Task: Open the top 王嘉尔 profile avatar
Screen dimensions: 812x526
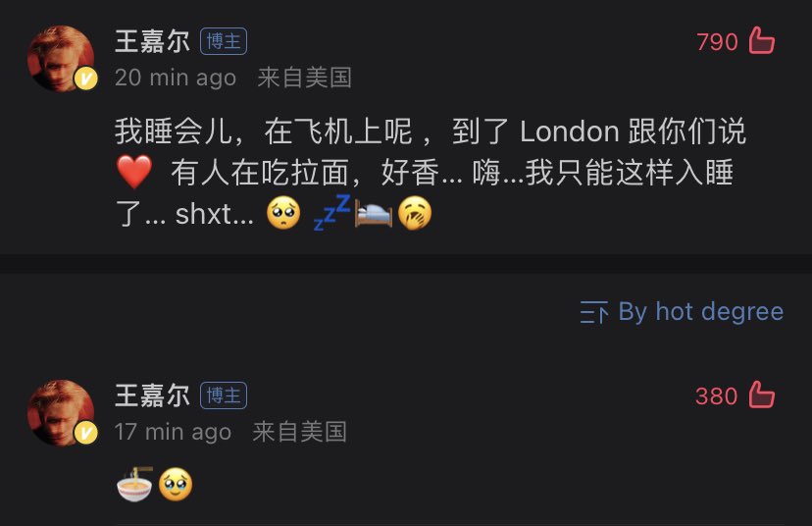Action: 61,58
